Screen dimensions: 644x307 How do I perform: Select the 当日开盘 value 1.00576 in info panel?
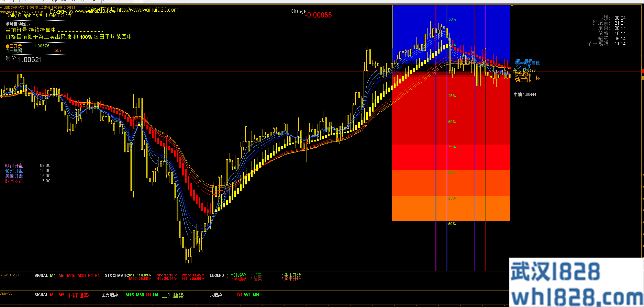(x=42, y=46)
